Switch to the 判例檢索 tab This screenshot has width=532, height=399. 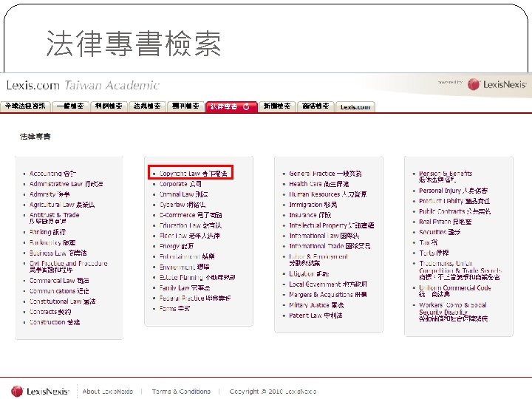pos(109,106)
